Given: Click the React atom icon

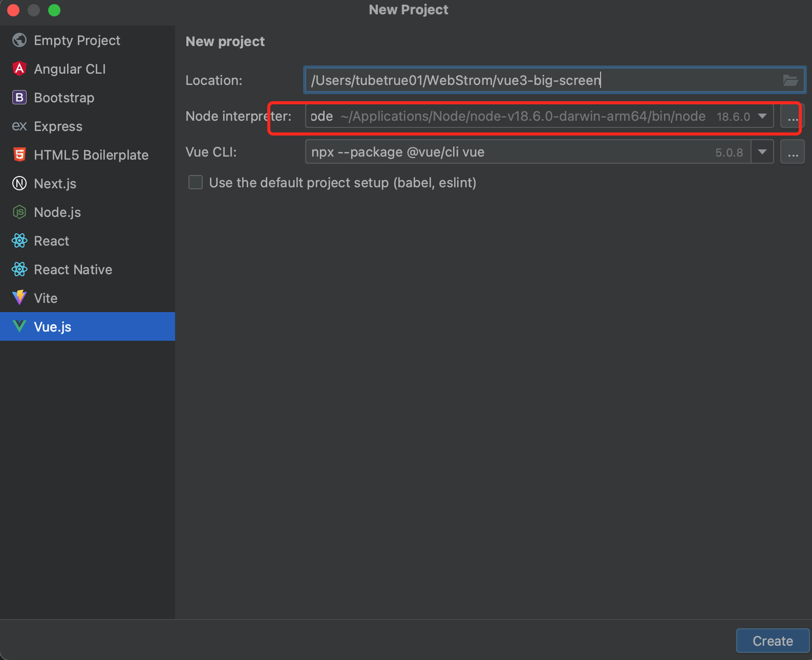Looking at the screenshot, I should (19, 240).
